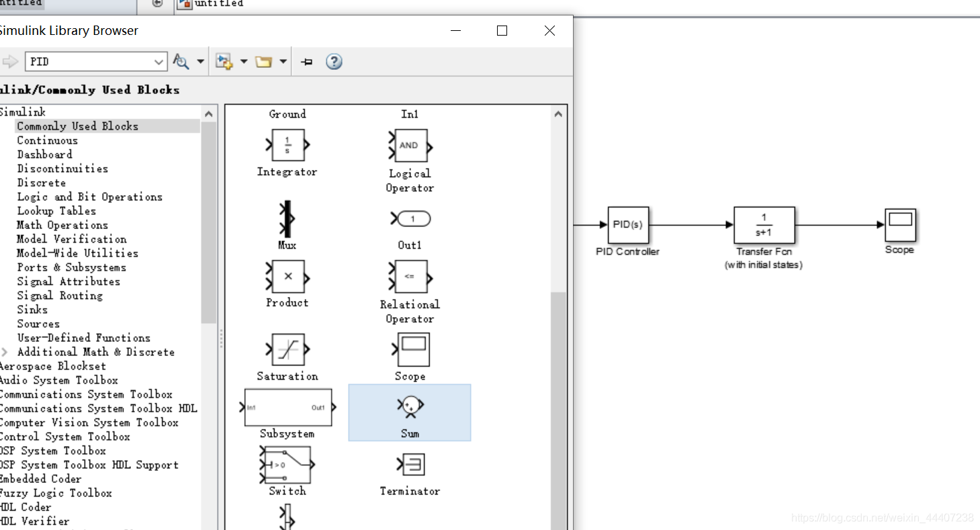This screenshot has height=530, width=980.
Task: Select User-Defined Functions library
Action: point(84,338)
